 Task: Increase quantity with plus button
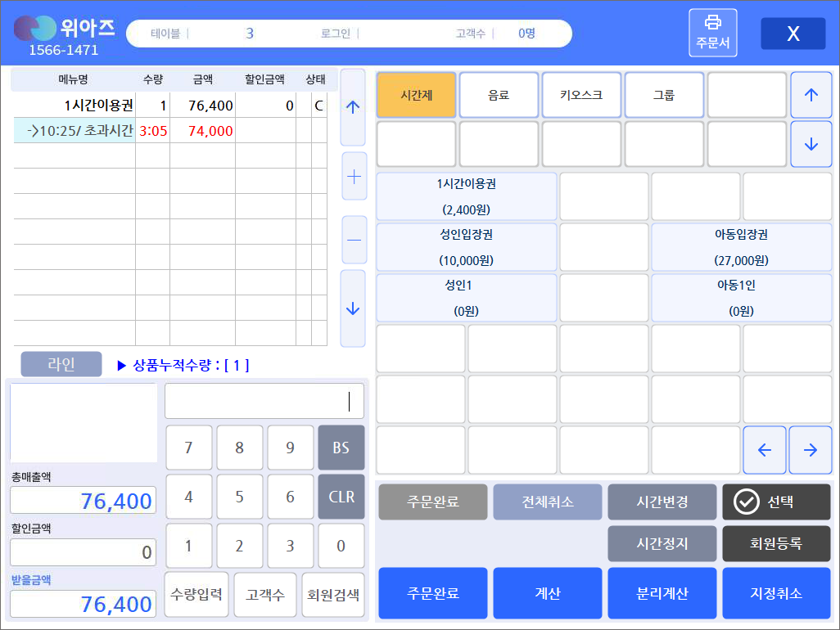coord(354,176)
